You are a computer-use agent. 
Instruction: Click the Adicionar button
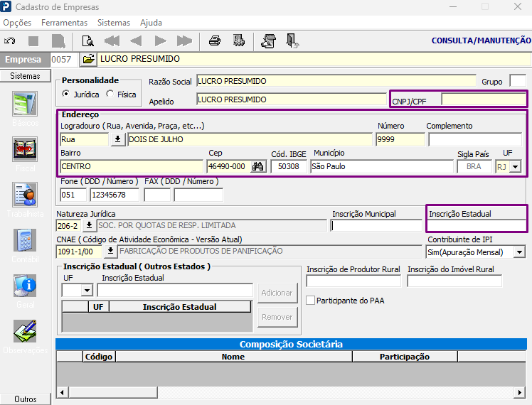tap(277, 293)
